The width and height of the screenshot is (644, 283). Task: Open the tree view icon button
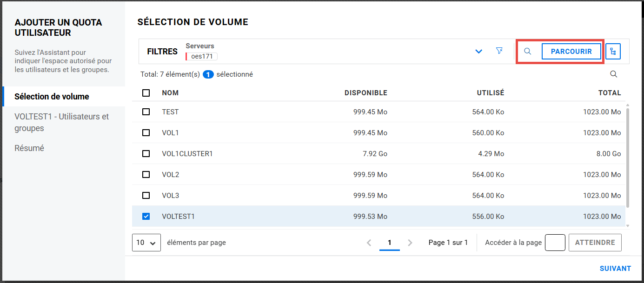point(613,52)
